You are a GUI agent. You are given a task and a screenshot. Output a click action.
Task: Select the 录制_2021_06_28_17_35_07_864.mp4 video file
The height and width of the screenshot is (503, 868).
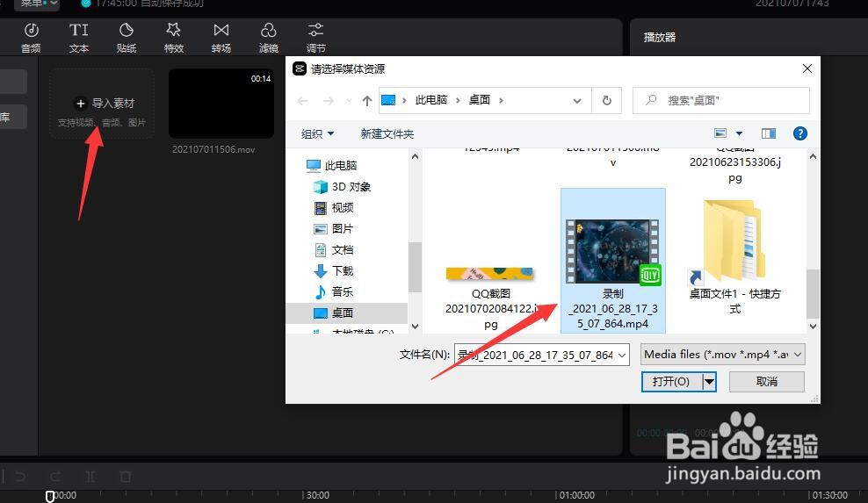tap(613, 261)
